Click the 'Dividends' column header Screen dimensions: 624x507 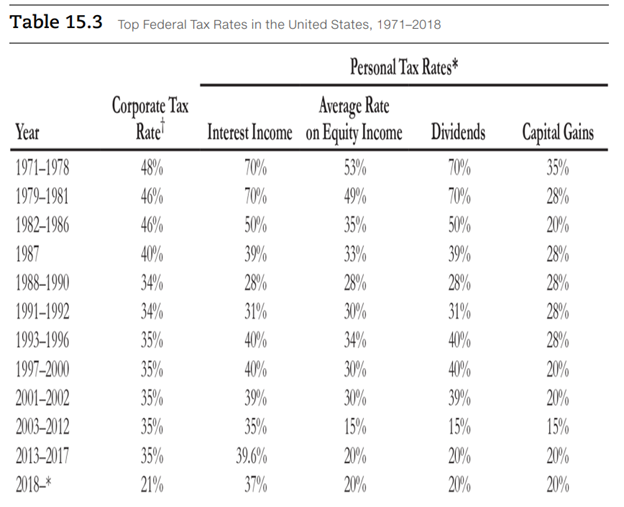(x=457, y=132)
